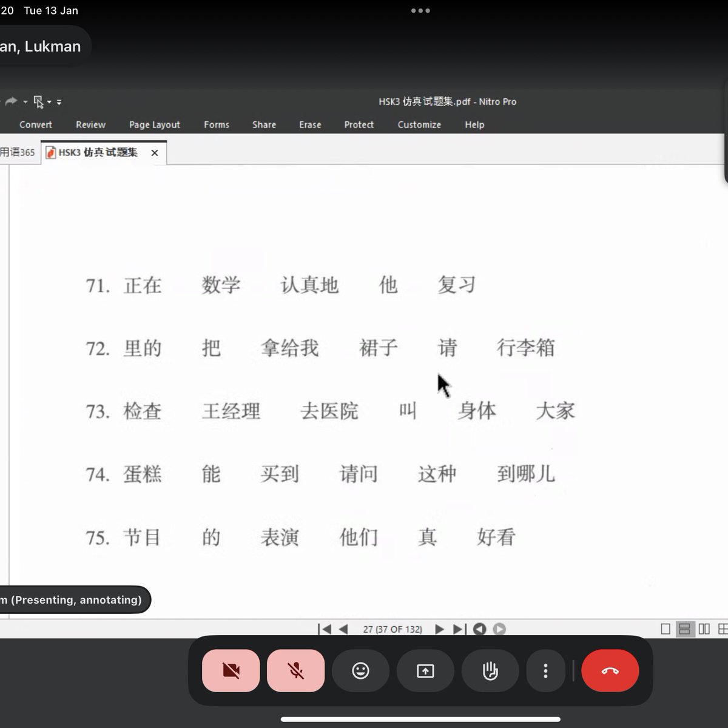Open the Customize ribbon tab
Image resolution: width=728 pixels, height=728 pixels.
click(419, 124)
